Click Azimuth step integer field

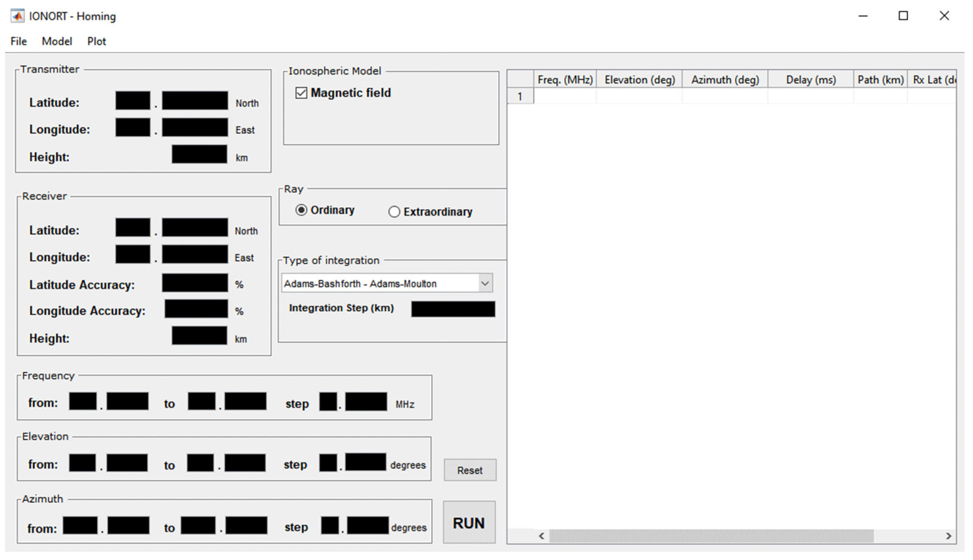tap(330, 525)
